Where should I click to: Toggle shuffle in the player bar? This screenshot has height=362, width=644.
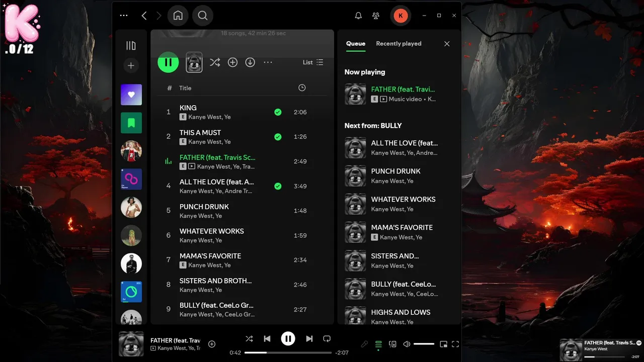pyautogui.click(x=249, y=339)
